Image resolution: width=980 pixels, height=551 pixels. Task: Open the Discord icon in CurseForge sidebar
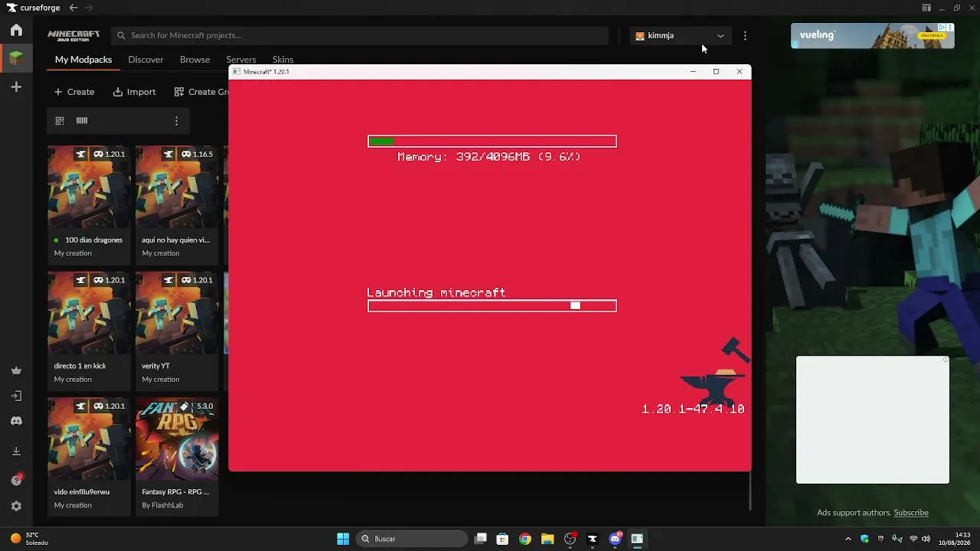tap(16, 421)
